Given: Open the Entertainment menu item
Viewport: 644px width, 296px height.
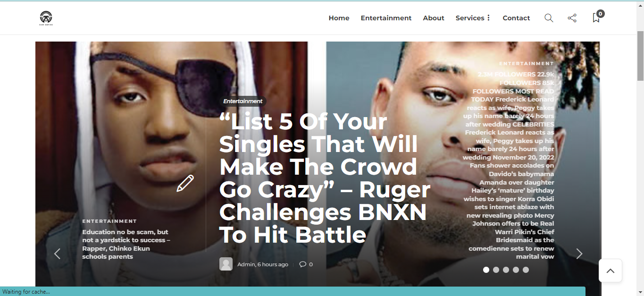Looking at the screenshot, I should pos(386,18).
